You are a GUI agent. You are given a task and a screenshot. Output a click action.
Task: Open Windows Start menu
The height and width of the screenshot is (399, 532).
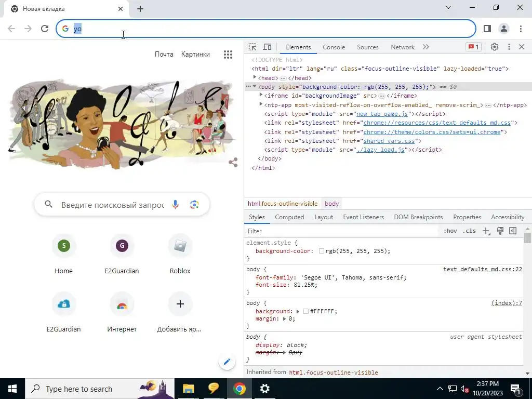[12, 389]
